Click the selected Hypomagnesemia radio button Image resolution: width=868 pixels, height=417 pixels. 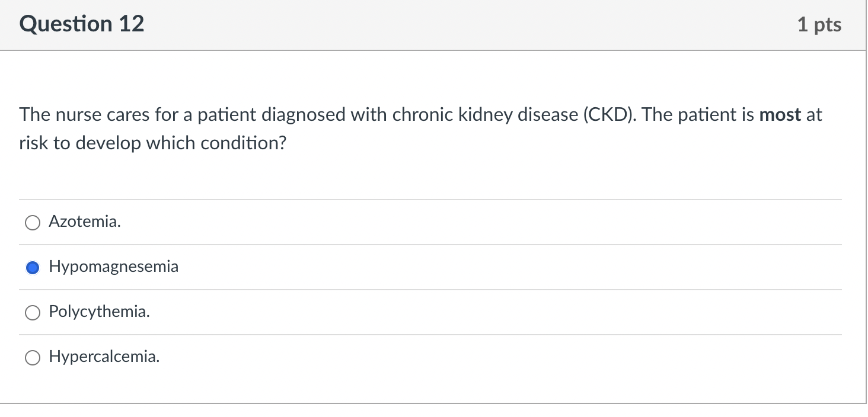coord(33,268)
